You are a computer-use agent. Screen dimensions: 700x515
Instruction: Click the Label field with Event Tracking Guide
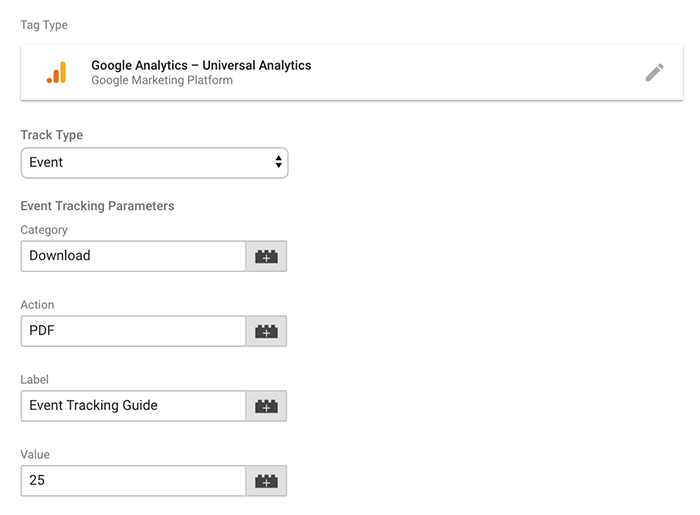pos(133,406)
